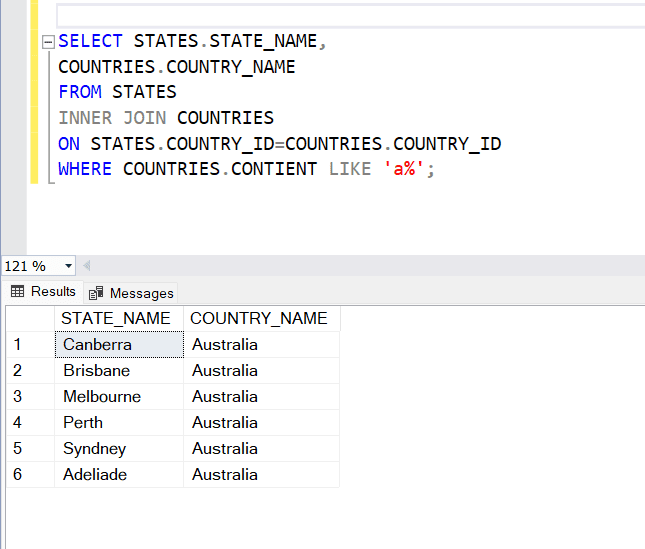The height and width of the screenshot is (549, 645).
Task: Click Australia in the Canberra row
Action: click(262, 345)
